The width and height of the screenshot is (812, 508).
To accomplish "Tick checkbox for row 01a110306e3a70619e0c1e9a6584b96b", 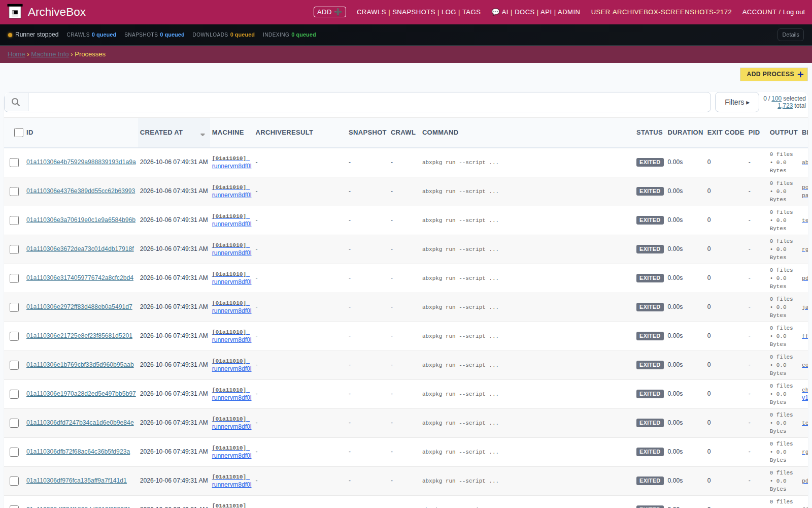I will [14, 220].
